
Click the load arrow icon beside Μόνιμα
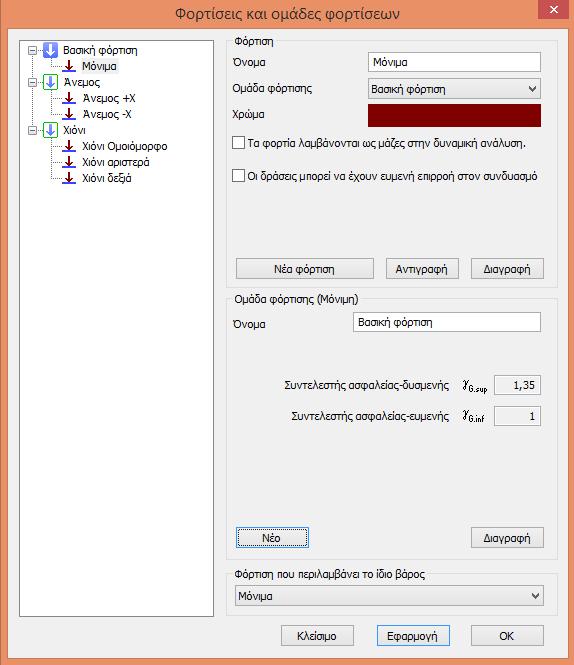[69, 67]
